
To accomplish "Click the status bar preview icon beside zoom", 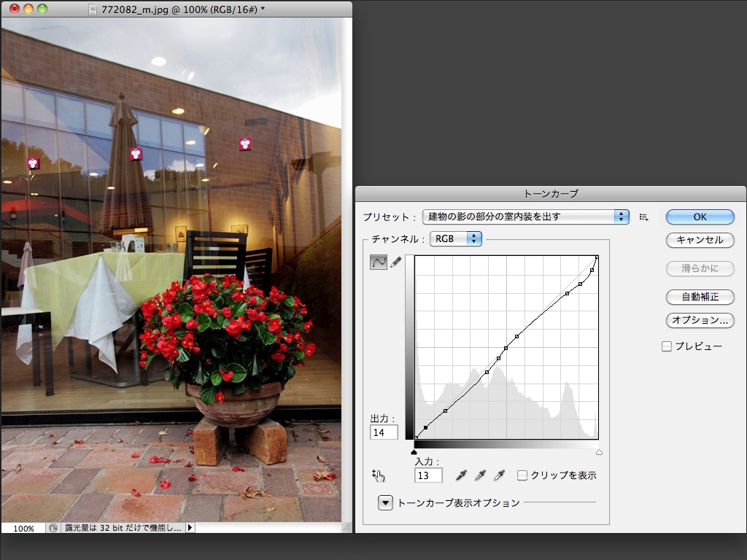I will [54, 528].
